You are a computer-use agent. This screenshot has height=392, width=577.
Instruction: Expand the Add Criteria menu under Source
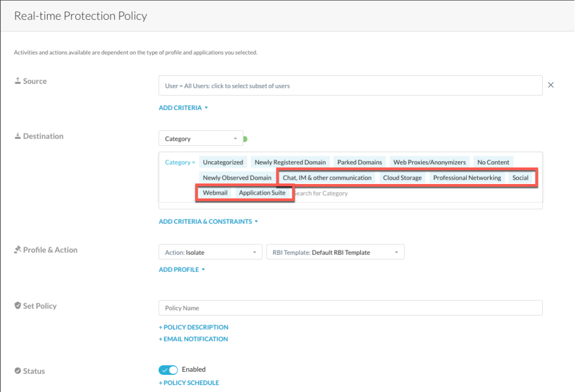pos(183,108)
